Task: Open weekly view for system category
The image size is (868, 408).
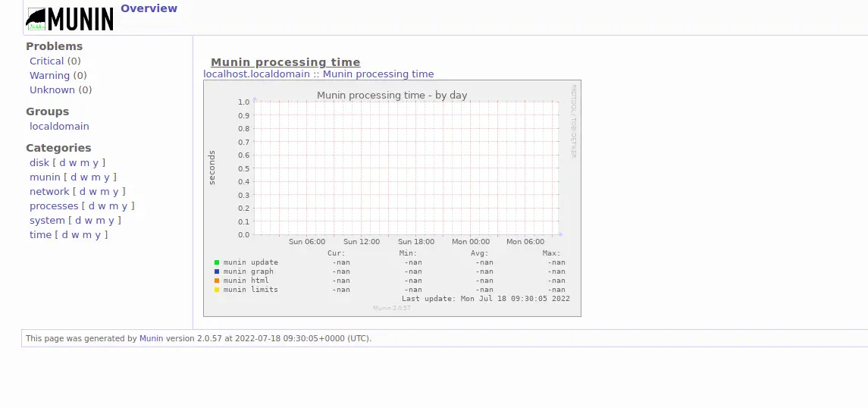Action: pyautogui.click(x=89, y=221)
